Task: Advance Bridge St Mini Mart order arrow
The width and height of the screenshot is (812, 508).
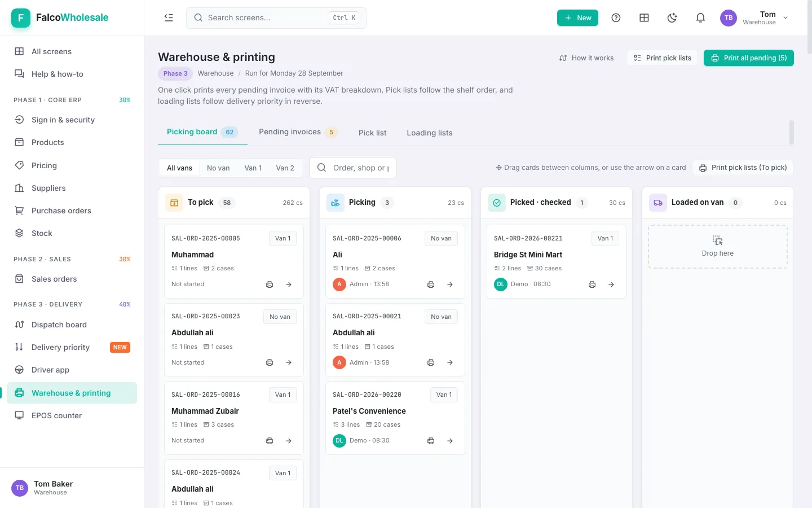Action: 611,284
